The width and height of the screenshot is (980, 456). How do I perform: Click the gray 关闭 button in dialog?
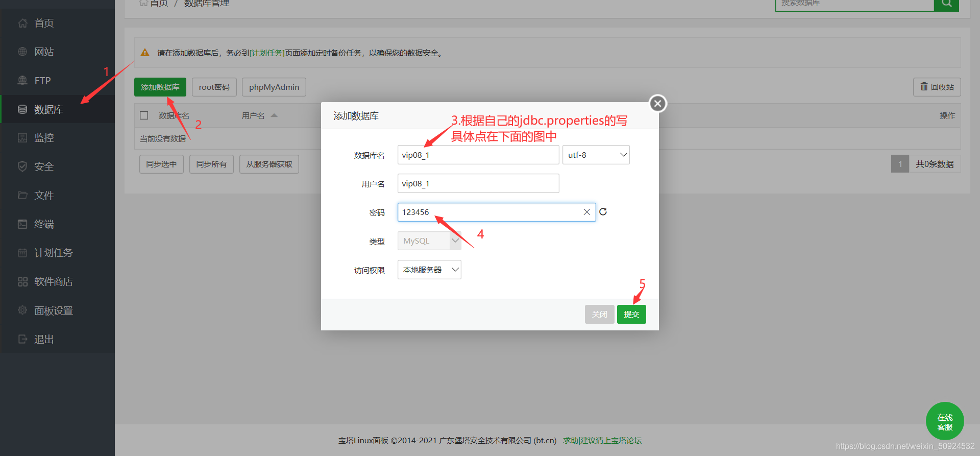[600, 314]
